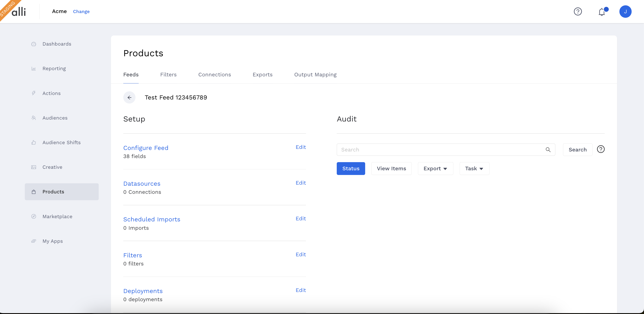Expand the Task dropdown
The width and height of the screenshot is (644, 314).
click(474, 169)
